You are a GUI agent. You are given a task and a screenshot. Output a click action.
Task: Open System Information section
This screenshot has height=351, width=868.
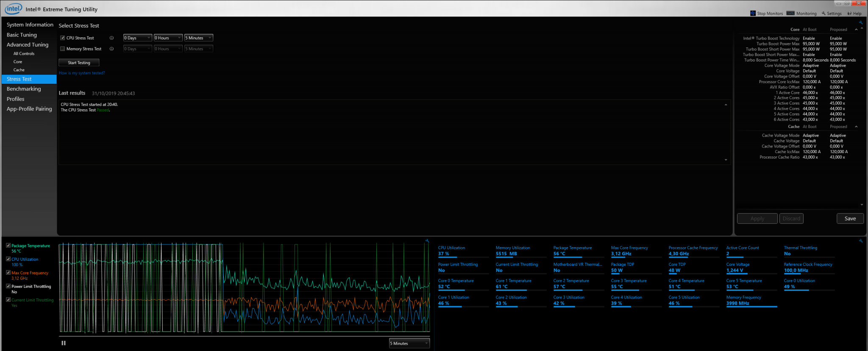coord(30,25)
